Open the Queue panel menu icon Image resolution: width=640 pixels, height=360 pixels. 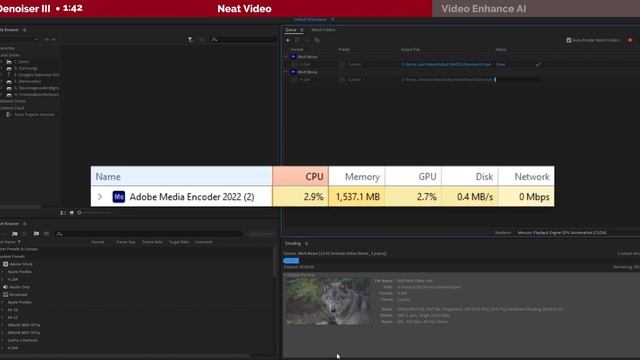(302, 30)
